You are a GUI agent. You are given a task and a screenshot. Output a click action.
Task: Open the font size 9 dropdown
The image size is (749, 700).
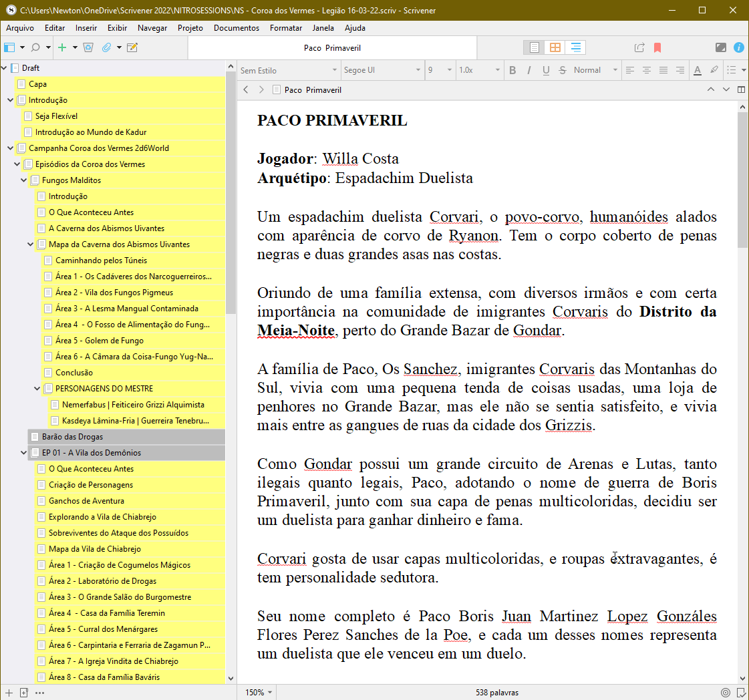(440, 70)
